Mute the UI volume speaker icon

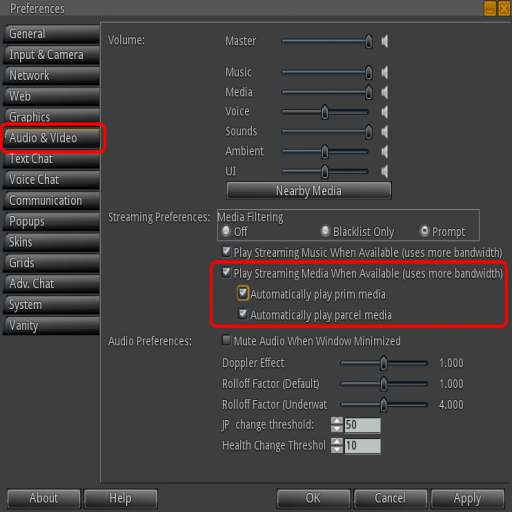point(385,171)
